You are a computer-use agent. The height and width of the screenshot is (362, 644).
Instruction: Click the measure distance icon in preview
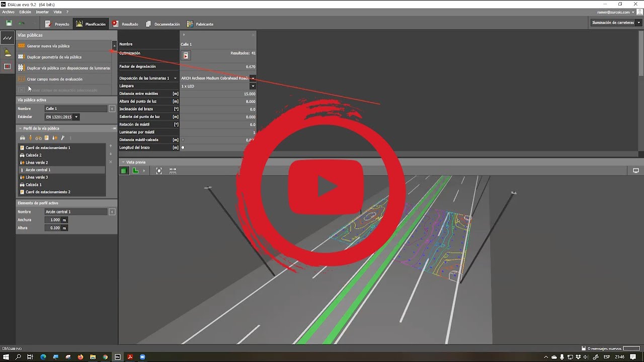(173, 171)
